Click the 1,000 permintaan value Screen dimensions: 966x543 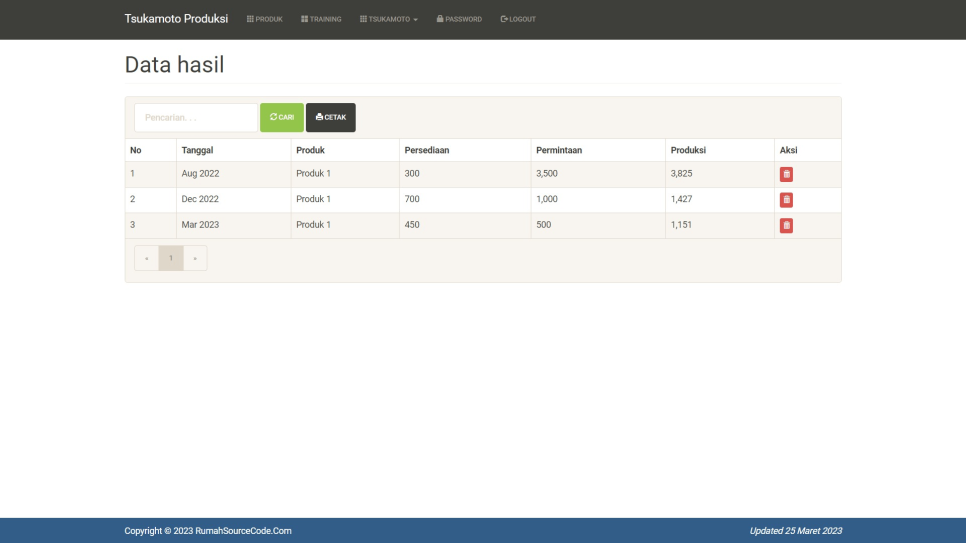pyautogui.click(x=546, y=199)
